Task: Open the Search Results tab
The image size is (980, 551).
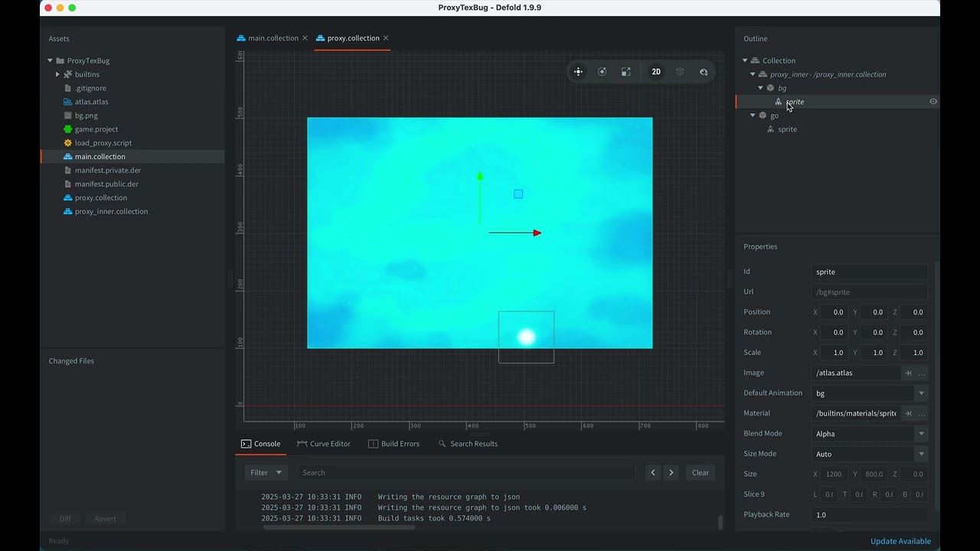Action: [468, 444]
